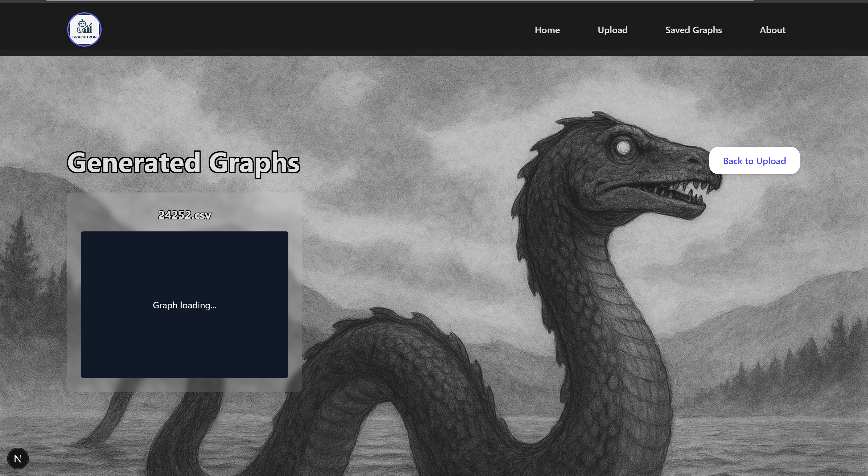
Task: Open the Upload nav link
Action: [612, 30]
